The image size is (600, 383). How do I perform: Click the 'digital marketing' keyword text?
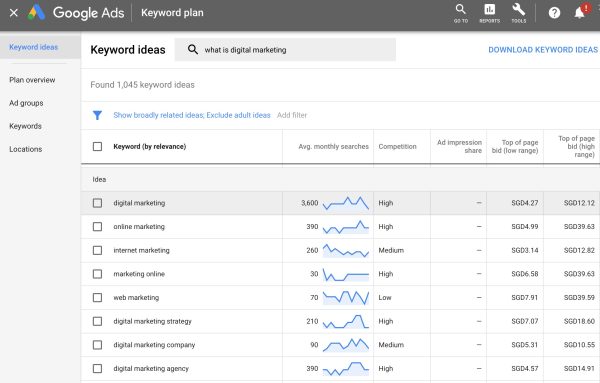(139, 203)
